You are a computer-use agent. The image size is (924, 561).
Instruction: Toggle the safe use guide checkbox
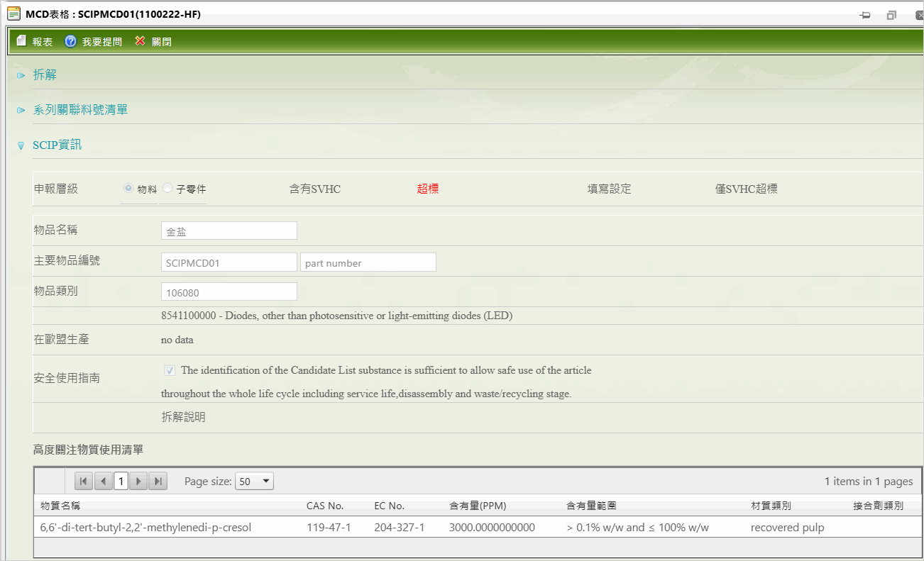coord(170,370)
